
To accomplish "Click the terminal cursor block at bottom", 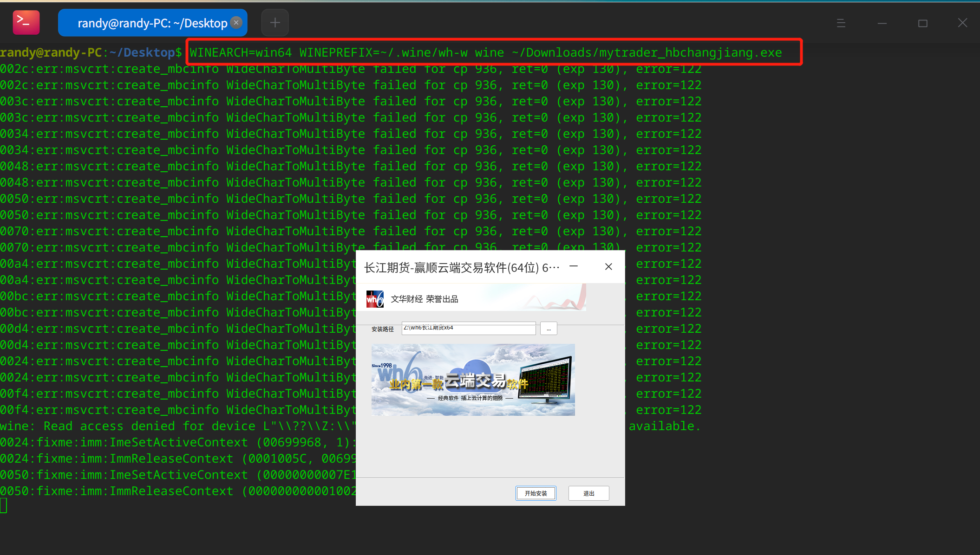I will point(4,505).
